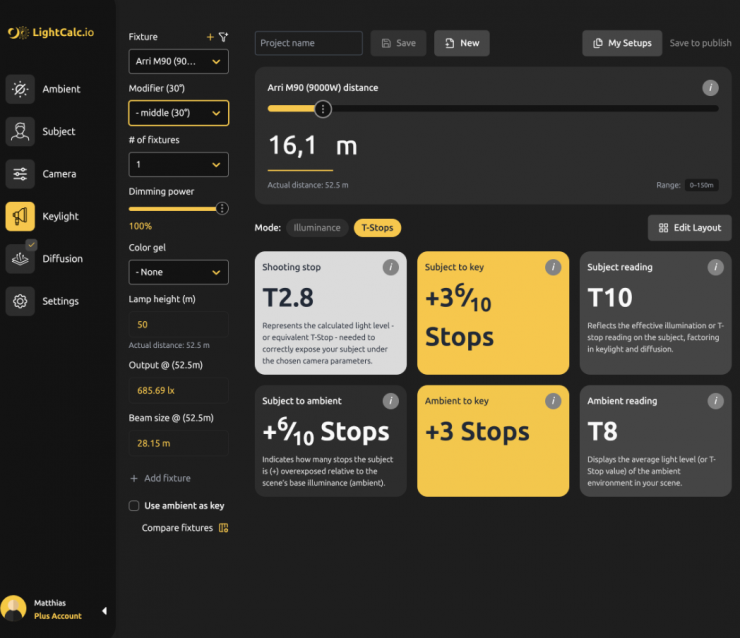The image size is (740, 638).
Task: Open the Fixture dropdown Arri M90
Action: pos(178,62)
